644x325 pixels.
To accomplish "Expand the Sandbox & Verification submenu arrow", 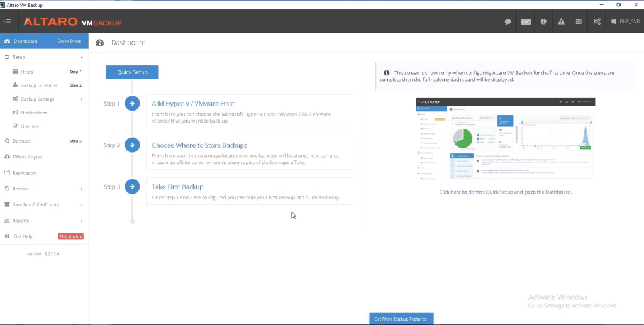I will (x=81, y=204).
